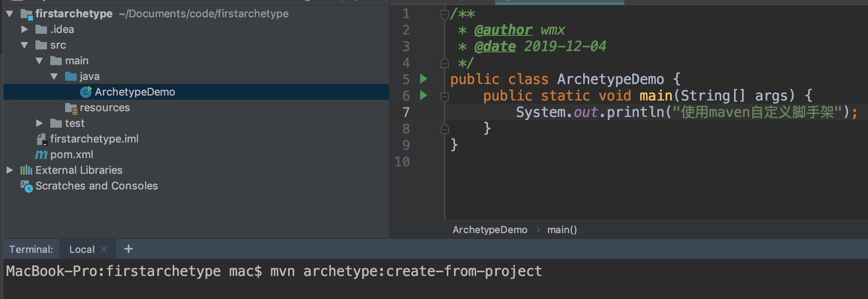Close the Local terminal tab
Screen dimensions: 868x299
point(104,250)
